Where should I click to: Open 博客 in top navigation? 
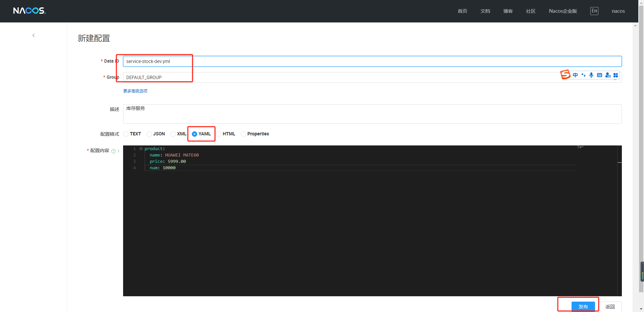(x=508, y=11)
